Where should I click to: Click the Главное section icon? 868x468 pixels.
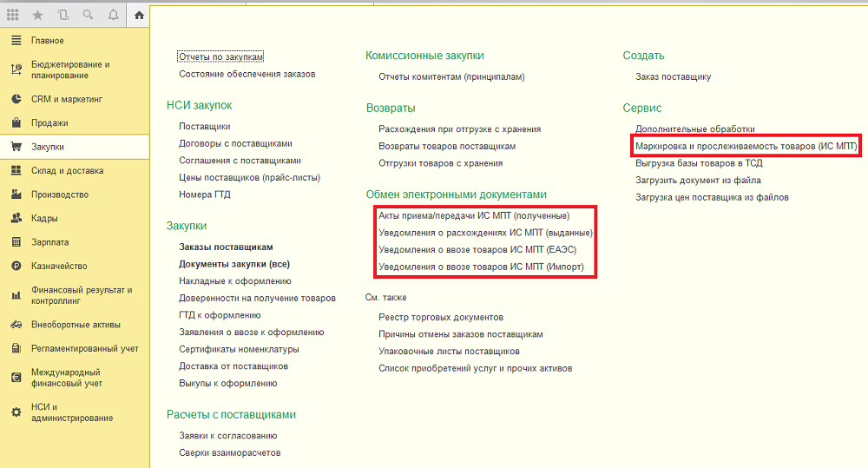point(16,41)
